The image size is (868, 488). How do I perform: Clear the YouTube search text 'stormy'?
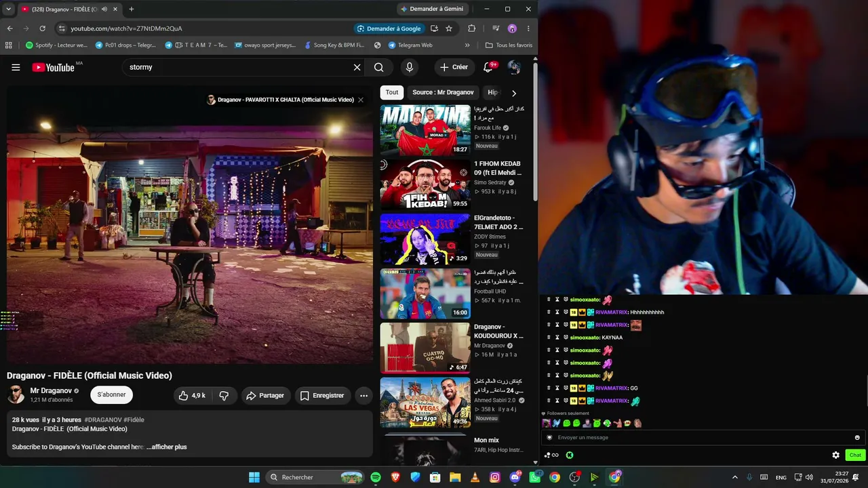pyautogui.click(x=357, y=67)
